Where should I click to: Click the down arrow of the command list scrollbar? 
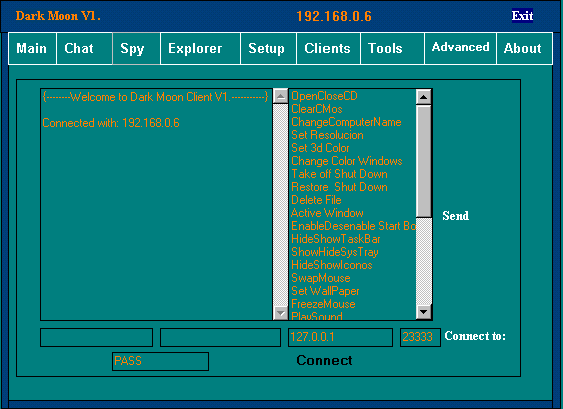click(424, 312)
